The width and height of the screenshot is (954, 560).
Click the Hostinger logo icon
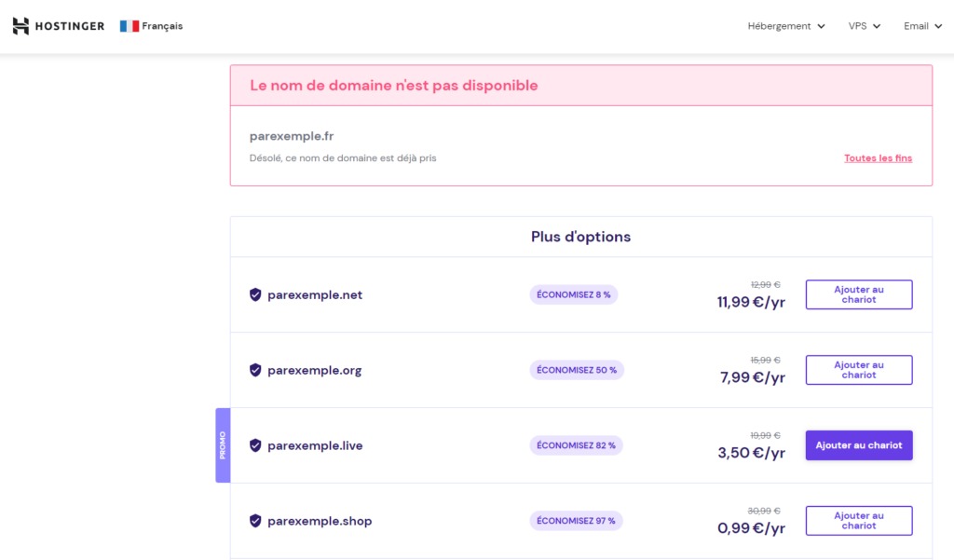pos(20,26)
